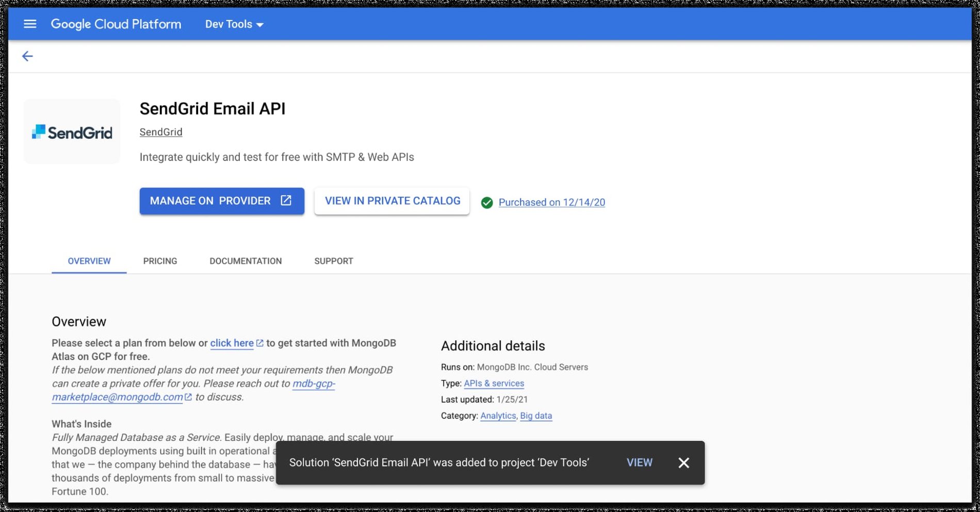Click external icon beside 'click here'
Viewport: 980px width, 512px height.
tap(260, 343)
